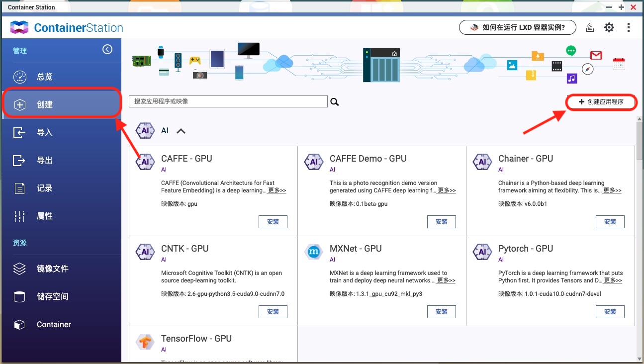Open 储存空间 storage section

pos(61,296)
